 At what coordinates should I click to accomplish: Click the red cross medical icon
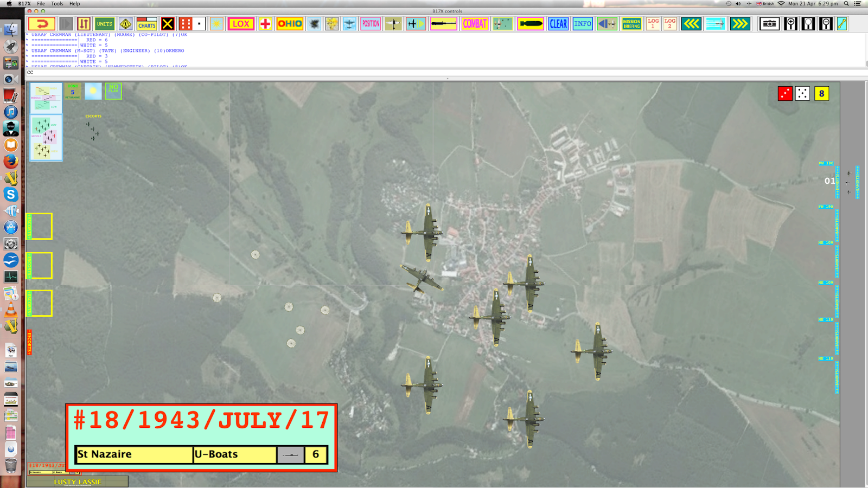click(265, 24)
